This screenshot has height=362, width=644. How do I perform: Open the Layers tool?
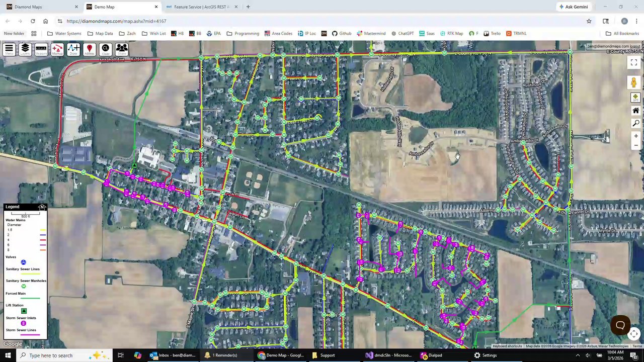click(x=25, y=49)
